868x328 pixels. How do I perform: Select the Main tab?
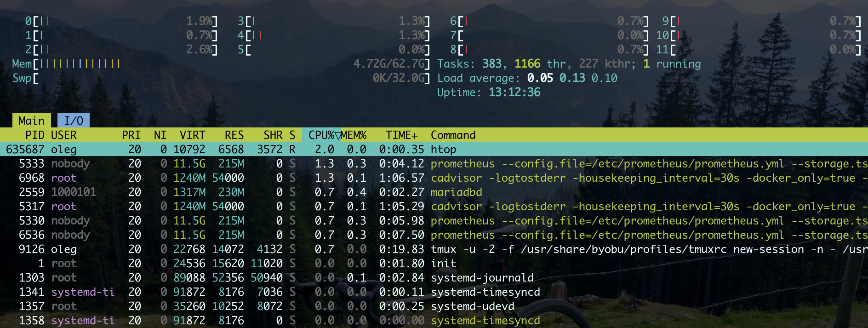(x=31, y=121)
